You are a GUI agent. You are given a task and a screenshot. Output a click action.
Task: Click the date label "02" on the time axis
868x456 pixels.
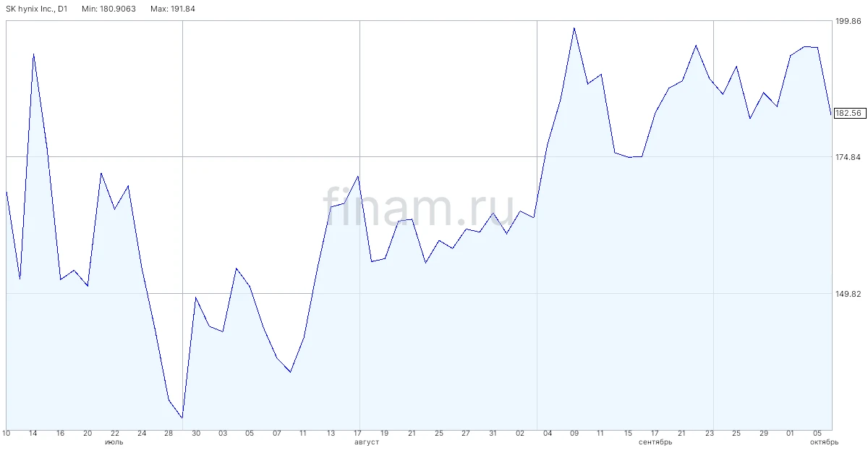pyautogui.click(x=520, y=434)
